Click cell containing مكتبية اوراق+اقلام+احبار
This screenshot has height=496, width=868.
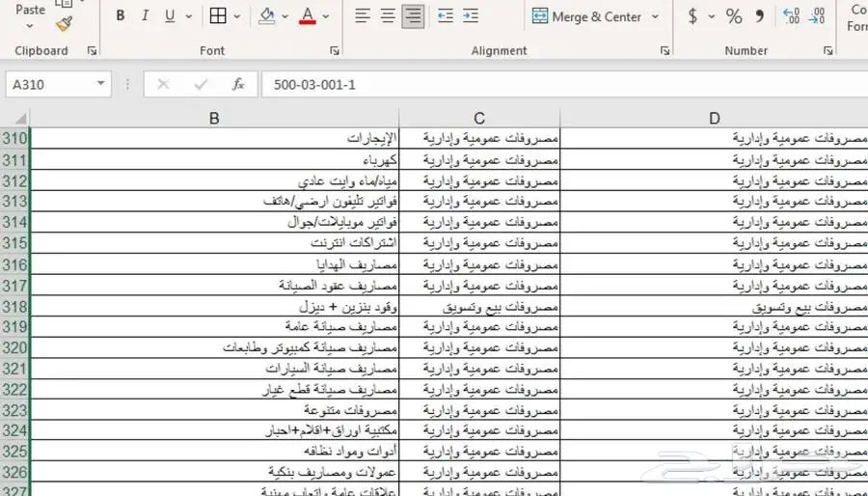click(214, 430)
